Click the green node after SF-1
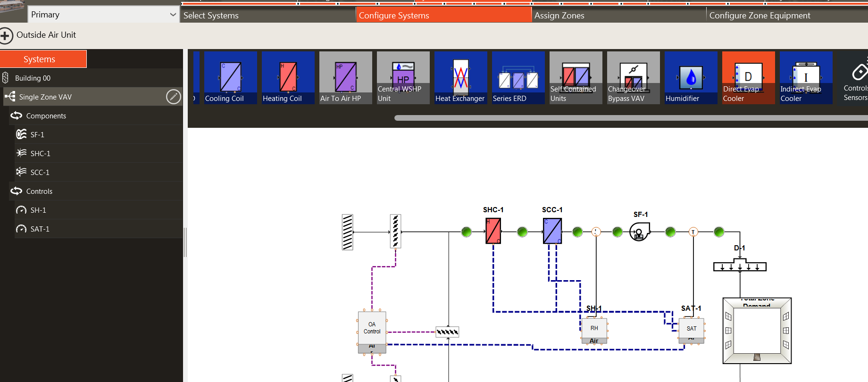The image size is (868, 382). coord(670,232)
